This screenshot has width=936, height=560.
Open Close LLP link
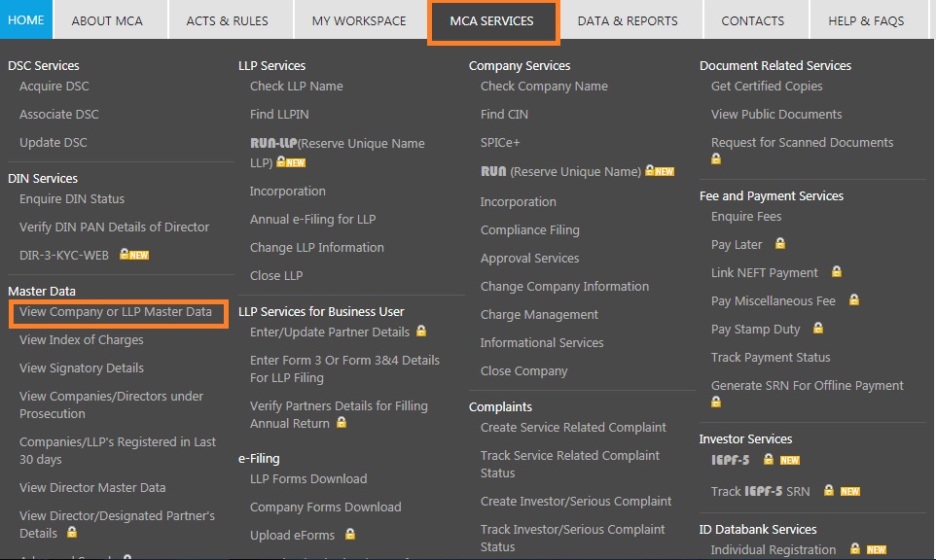(276, 275)
